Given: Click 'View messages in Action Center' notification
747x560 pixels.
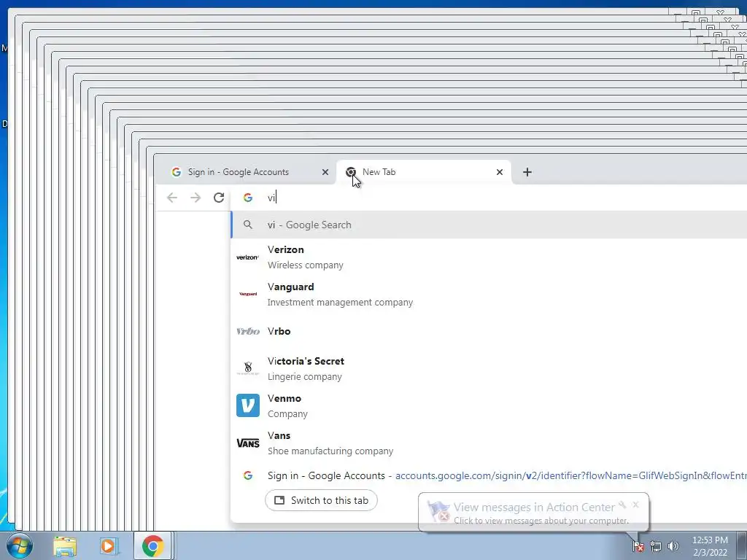Looking at the screenshot, I should click(x=533, y=507).
